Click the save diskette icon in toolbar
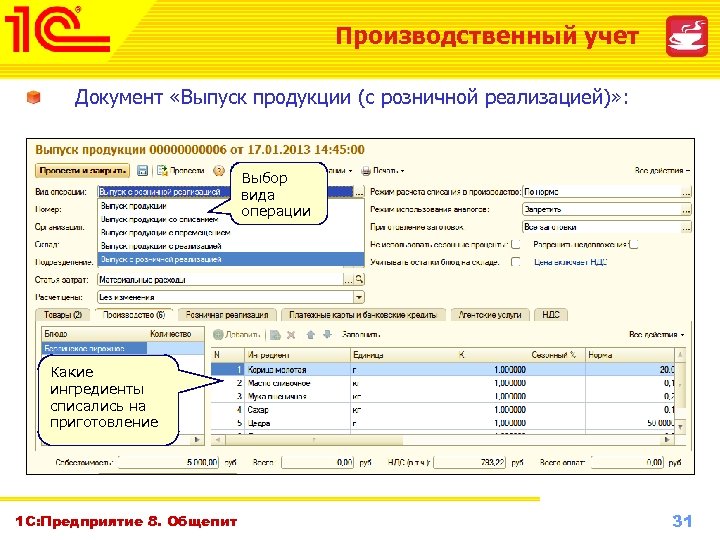Image resolution: width=720 pixels, height=540 pixels. pos(142,170)
